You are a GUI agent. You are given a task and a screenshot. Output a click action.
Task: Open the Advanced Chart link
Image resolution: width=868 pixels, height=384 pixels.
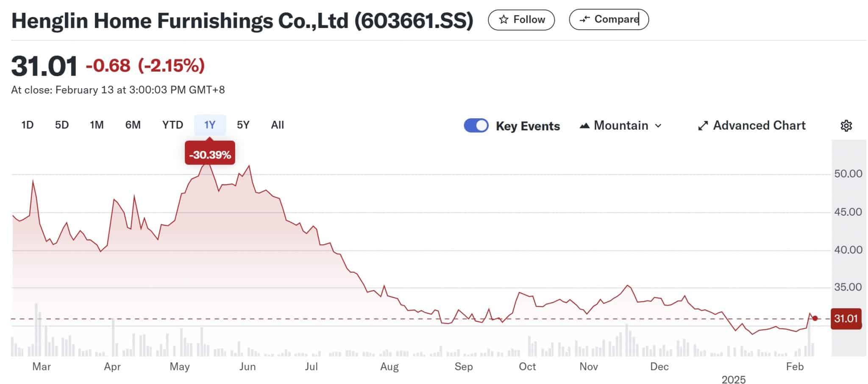[x=751, y=125]
